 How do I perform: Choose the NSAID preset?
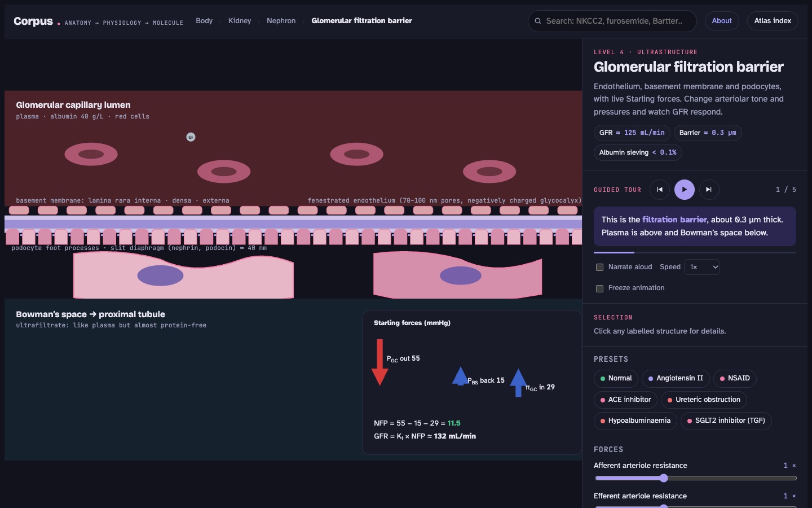tap(735, 378)
